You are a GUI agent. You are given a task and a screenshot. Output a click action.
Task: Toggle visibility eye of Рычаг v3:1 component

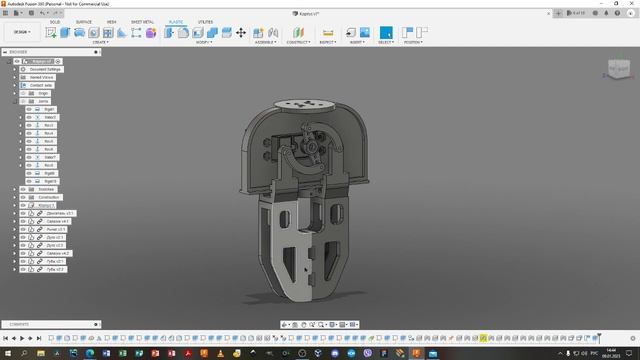pyautogui.click(x=23, y=229)
